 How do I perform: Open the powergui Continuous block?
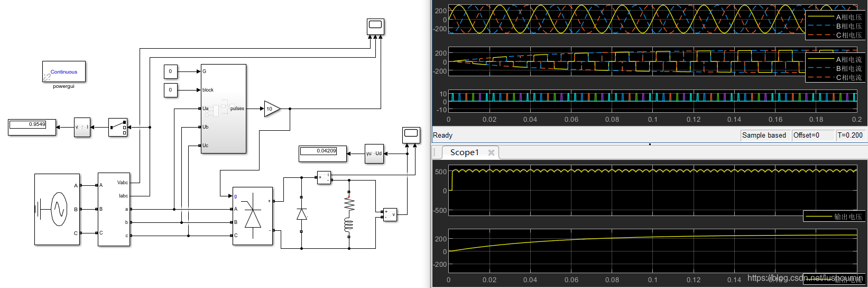[64, 71]
